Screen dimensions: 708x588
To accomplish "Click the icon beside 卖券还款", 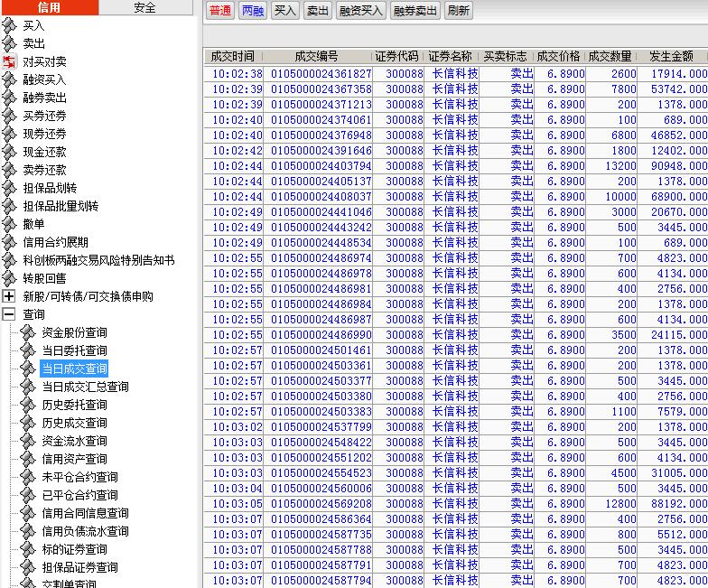I will pyautogui.click(x=9, y=170).
